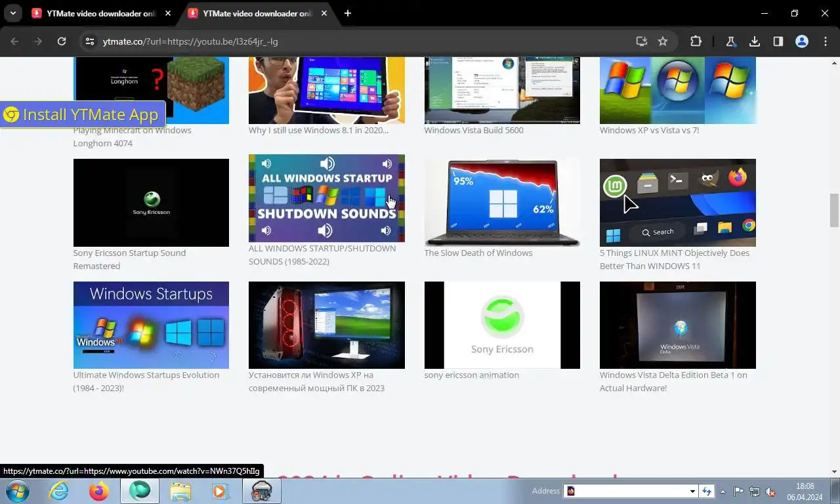Open The Slow Death of Windows link

click(478, 253)
